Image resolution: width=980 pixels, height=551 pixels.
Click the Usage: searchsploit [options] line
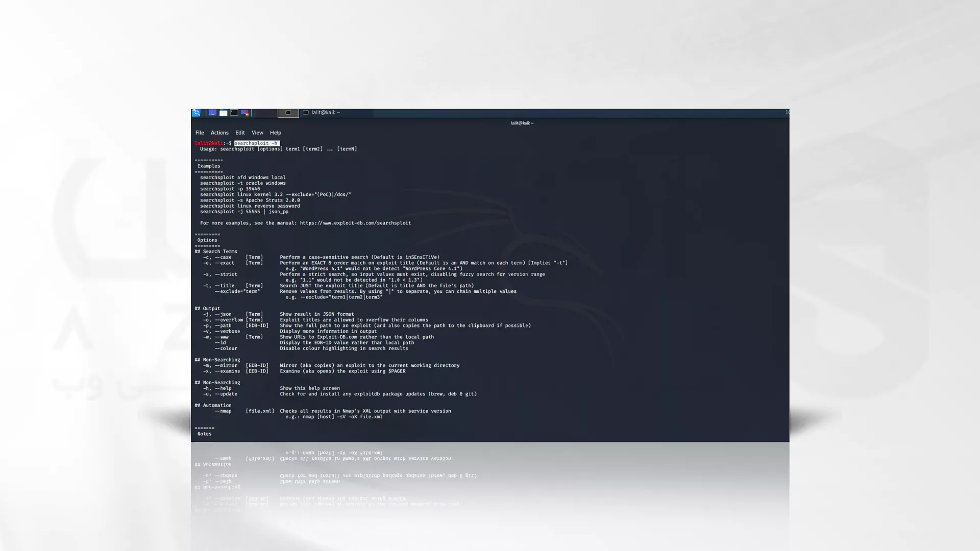[278, 149]
